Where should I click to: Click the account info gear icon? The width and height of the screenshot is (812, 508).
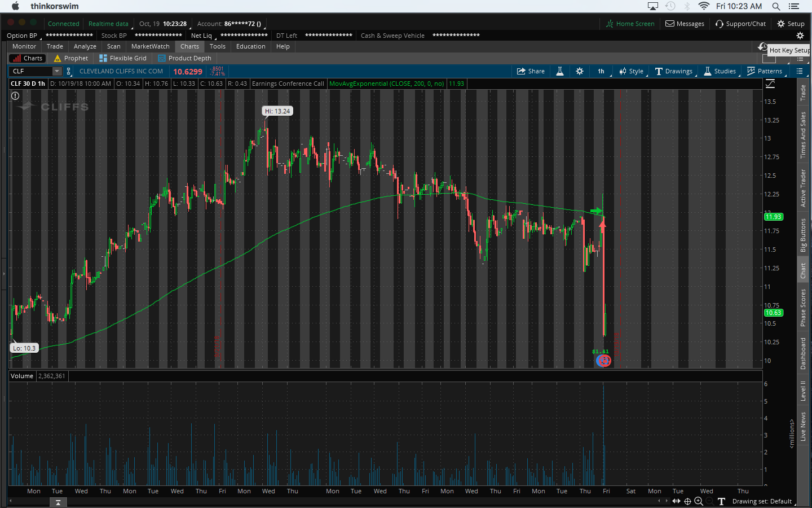tap(800, 36)
